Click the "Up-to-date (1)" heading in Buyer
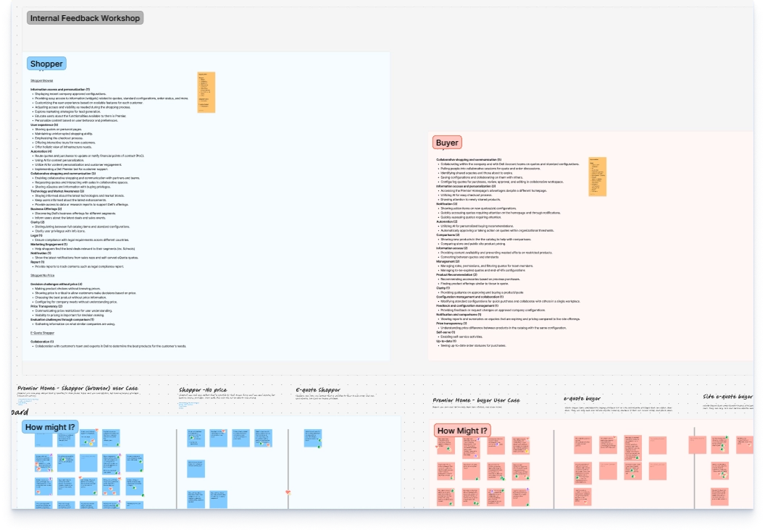This screenshot has width=765, height=532. 446,342
